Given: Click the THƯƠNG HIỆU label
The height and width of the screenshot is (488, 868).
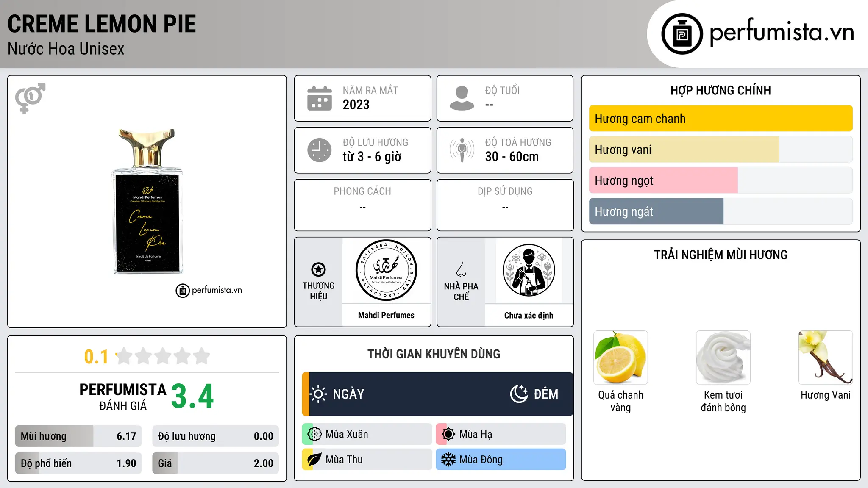Looking at the screenshot, I should pyautogui.click(x=318, y=291).
